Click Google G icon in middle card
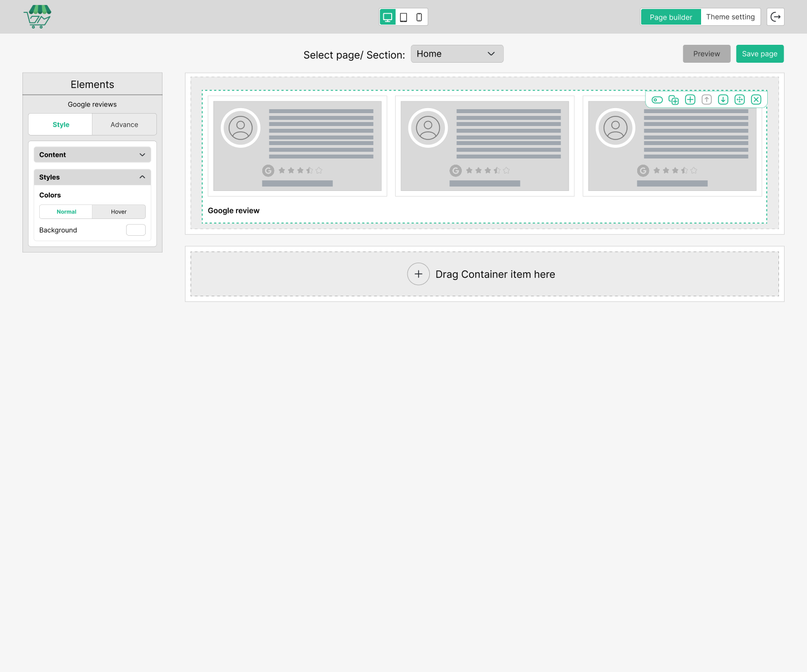This screenshot has height=672, width=807. pos(456,171)
